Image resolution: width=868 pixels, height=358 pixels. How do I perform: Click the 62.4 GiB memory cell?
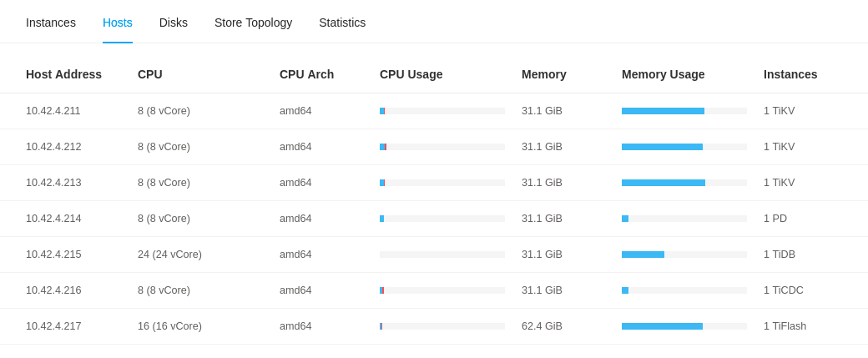(x=542, y=326)
